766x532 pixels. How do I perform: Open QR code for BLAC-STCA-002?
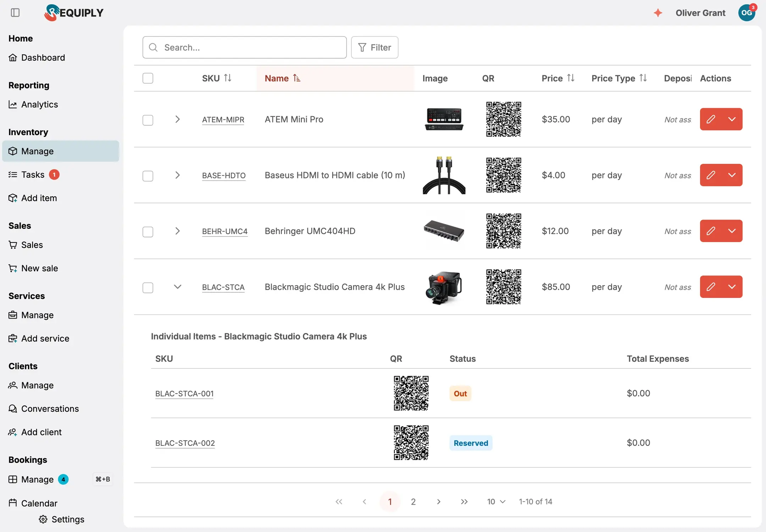point(411,443)
